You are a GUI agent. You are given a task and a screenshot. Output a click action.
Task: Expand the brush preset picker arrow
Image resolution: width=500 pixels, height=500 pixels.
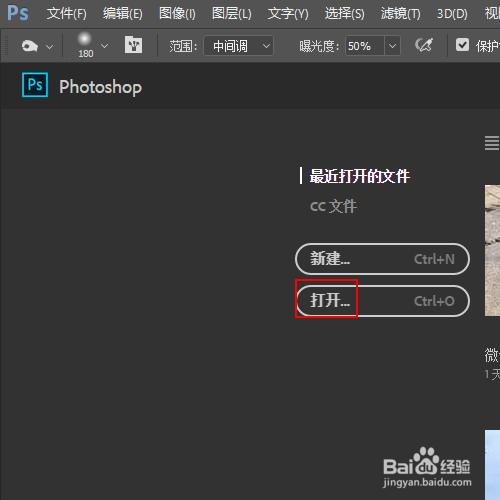pyautogui.click(x=104, y=46)
